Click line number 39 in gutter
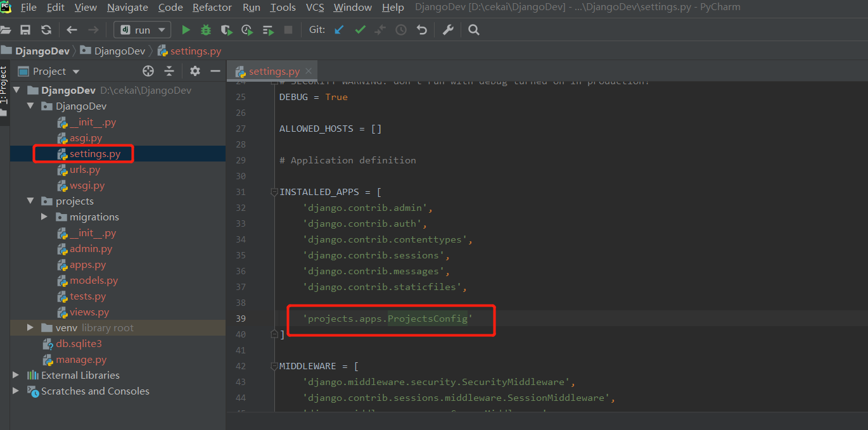The width and height of the screenshot is (868, 430). [240, 319]
